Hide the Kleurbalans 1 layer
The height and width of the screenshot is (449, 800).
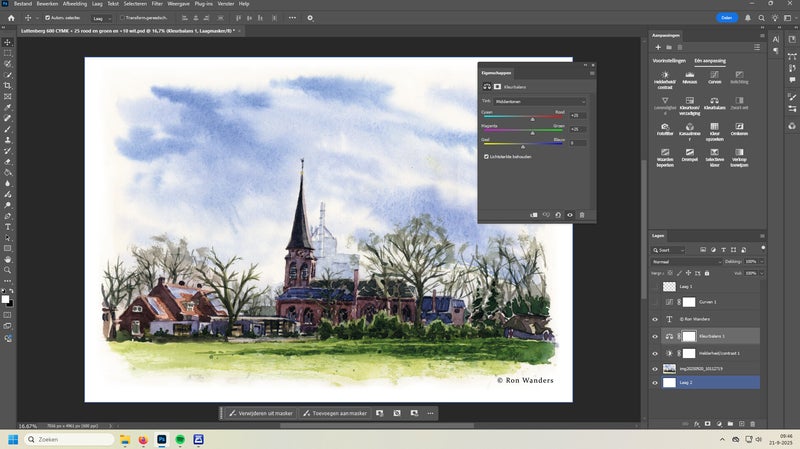655,336
